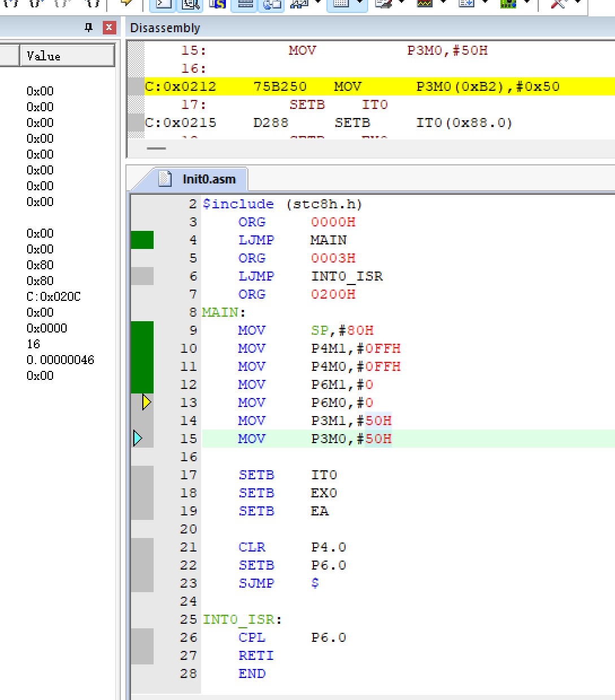Click (stc8h.h) file name on line 2
The height and width of the screenshot is (700, 615).
324,204
